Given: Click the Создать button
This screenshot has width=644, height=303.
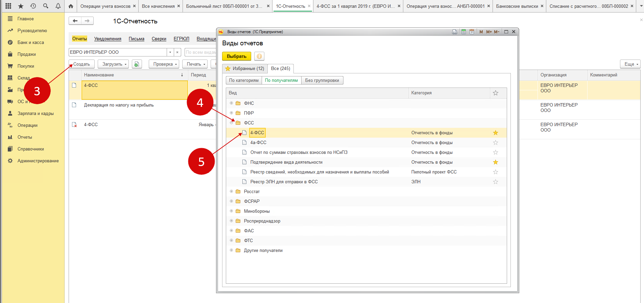Looking at the screenshot, I should (x=81, y=64).
